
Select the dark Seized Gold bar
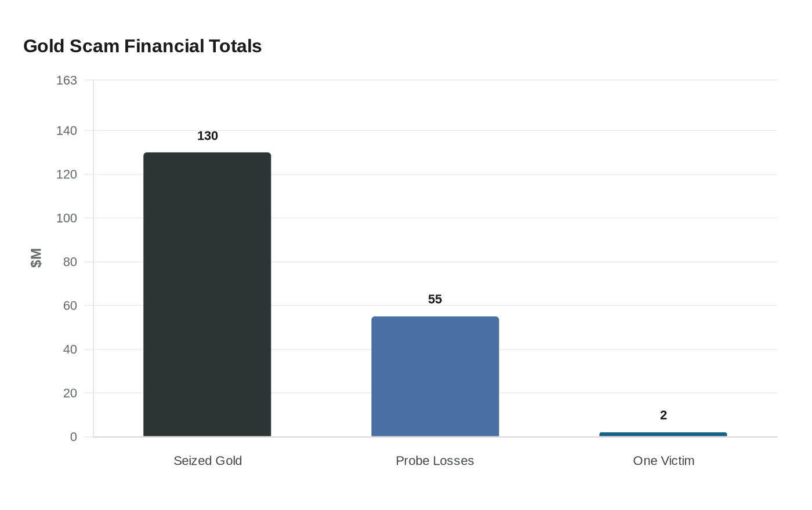(x=207, y=294)
